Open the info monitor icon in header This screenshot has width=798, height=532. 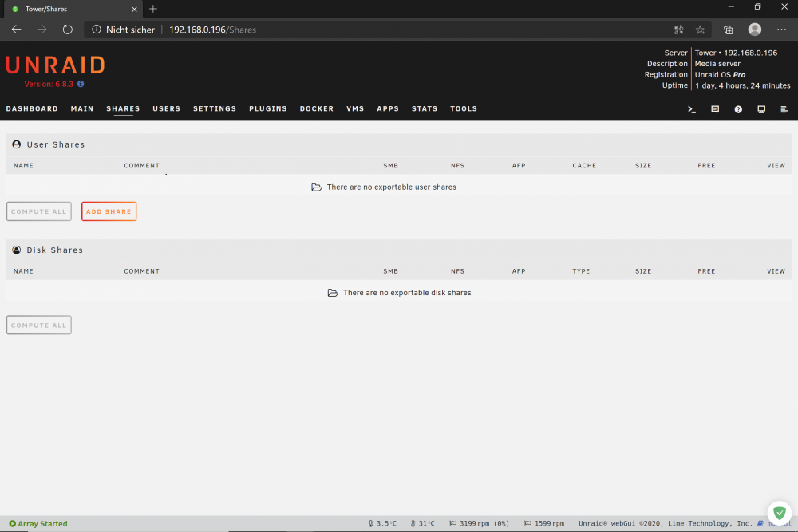(x=761, y=109)
